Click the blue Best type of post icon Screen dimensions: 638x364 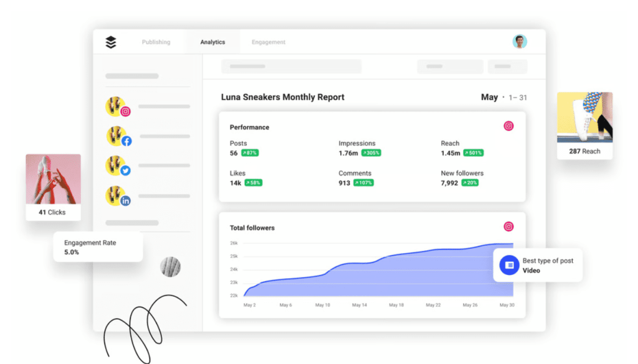pyautogui.click(x=509, y=265)
